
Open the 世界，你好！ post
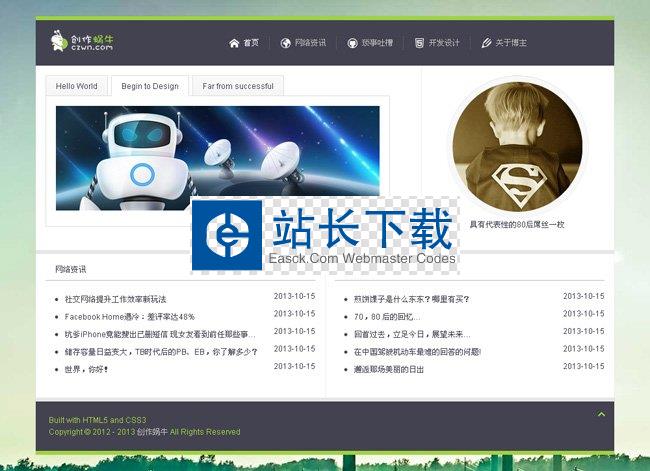pyautogui.click(x=86, y=369)
